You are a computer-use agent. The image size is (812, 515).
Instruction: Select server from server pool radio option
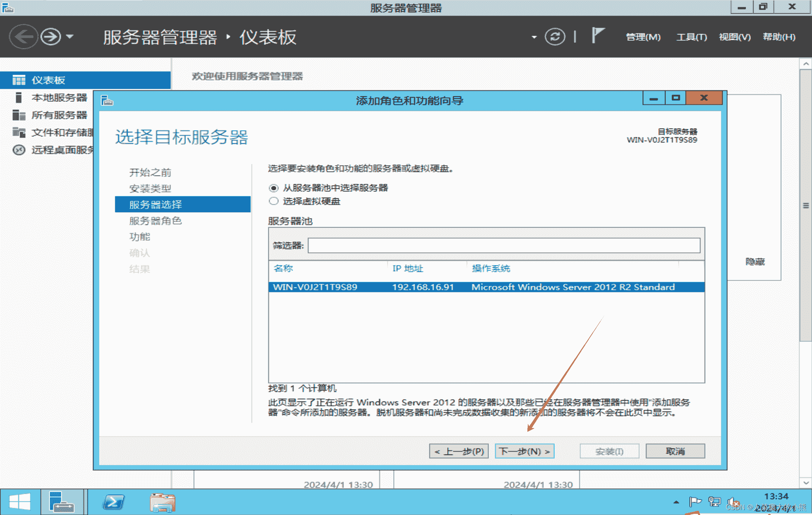[274, 188]
